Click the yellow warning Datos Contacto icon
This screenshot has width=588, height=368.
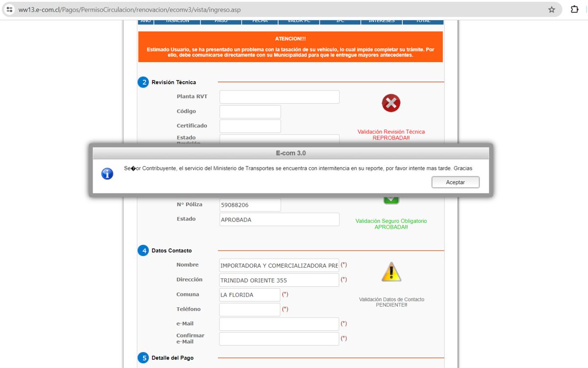(x=391, y=272)
